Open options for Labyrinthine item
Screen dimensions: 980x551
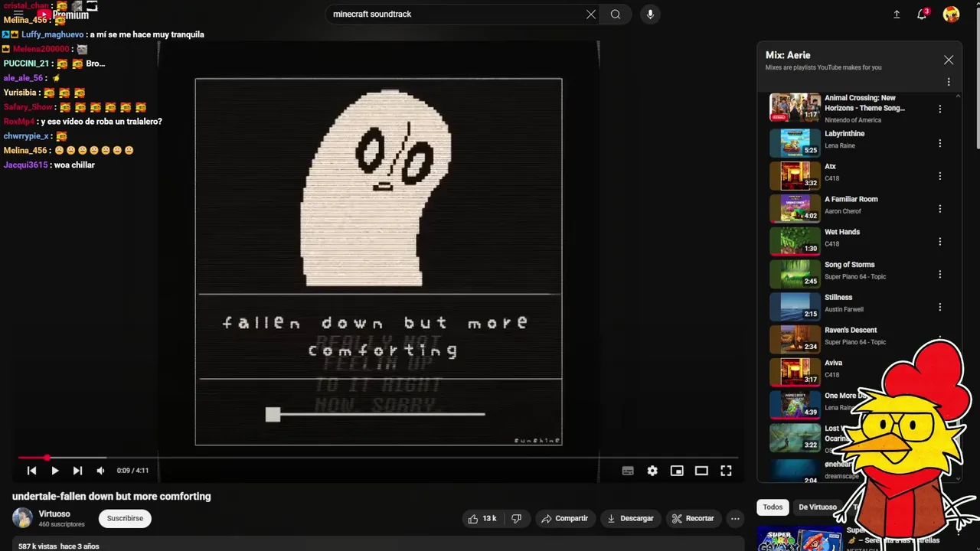click(x=940, y=143)
